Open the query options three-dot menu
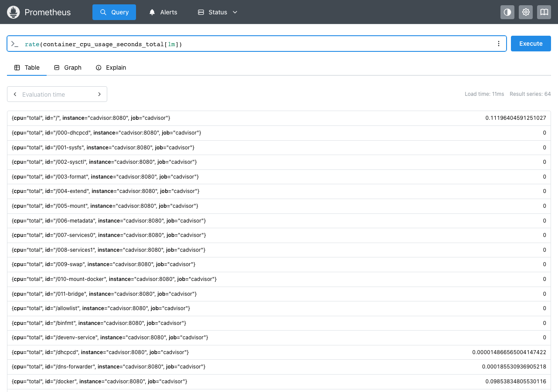Viewport: 558px width, 392px height. [499, 44]
